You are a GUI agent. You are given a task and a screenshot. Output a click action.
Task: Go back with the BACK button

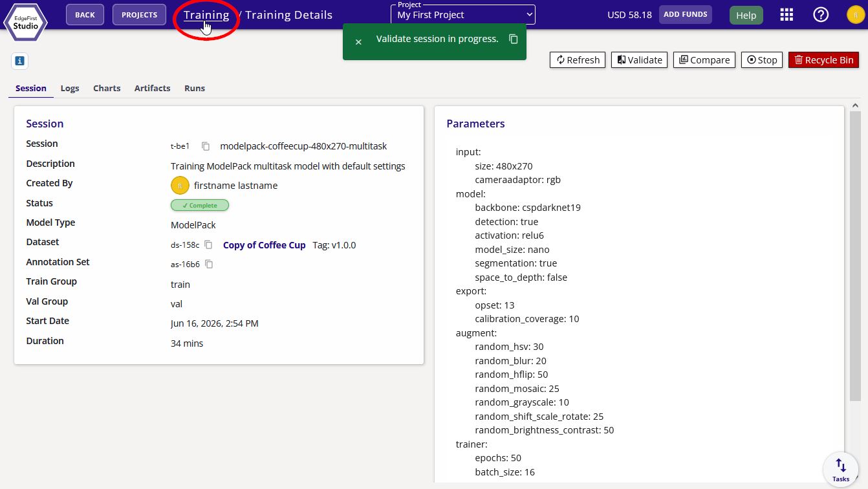pos(85,15)
